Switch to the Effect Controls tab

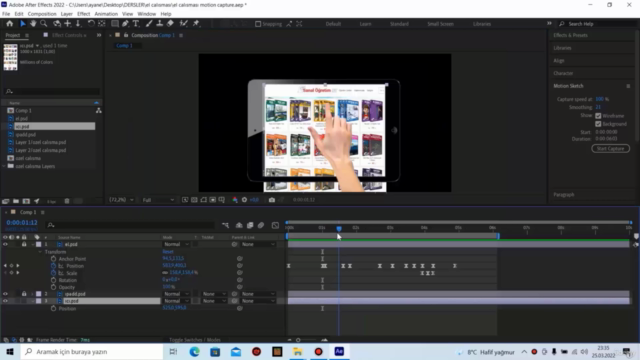pyautogui.click(x=67, y=35)
